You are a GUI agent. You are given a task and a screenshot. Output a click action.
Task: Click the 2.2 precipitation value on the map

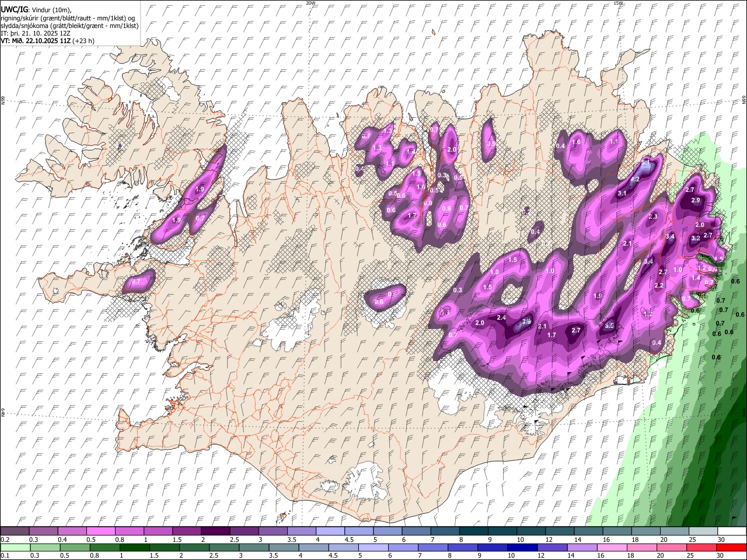pos(659,285)
